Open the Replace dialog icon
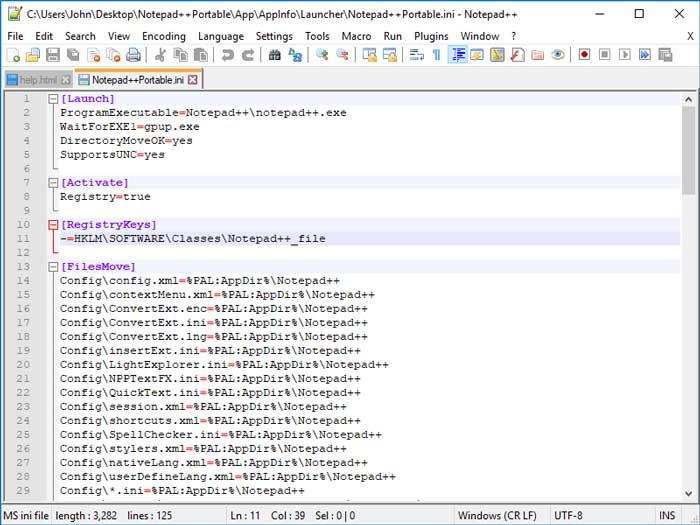This screenshot has height=525, width=700. [x=295, y=55]
